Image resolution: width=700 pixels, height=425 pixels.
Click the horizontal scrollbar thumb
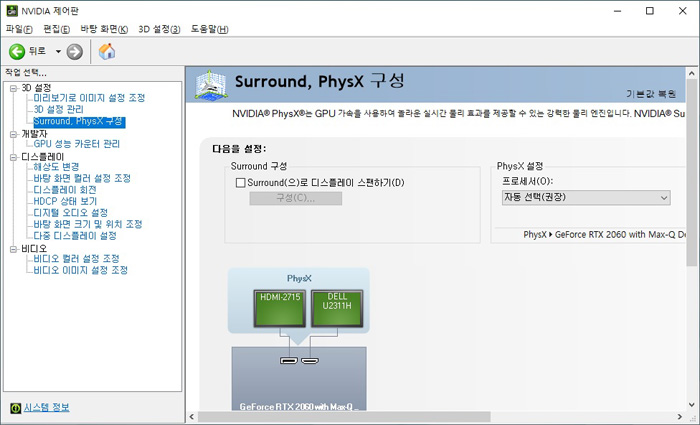point(344,417)
